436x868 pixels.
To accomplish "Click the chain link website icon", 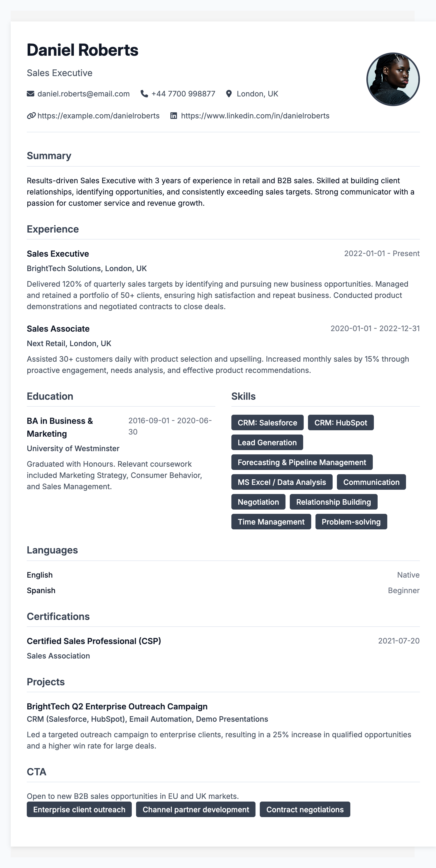I will [31, 116].
